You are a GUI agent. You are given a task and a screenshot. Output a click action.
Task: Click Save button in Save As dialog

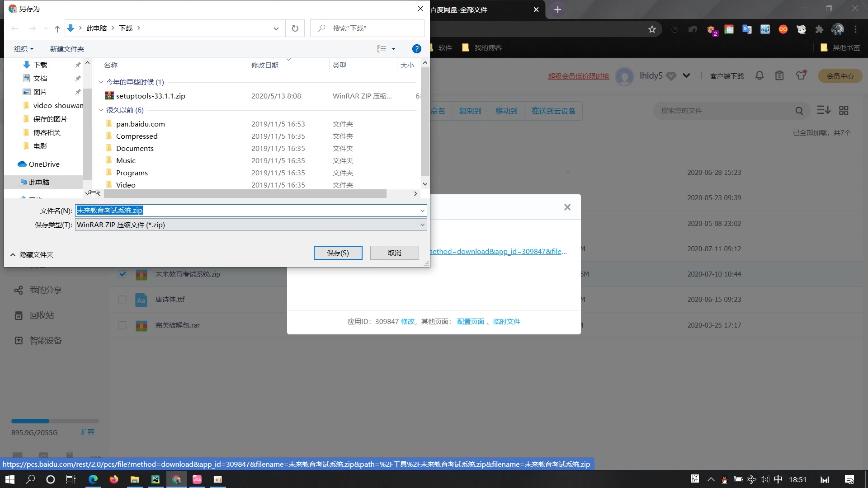[x=338, y=253]
